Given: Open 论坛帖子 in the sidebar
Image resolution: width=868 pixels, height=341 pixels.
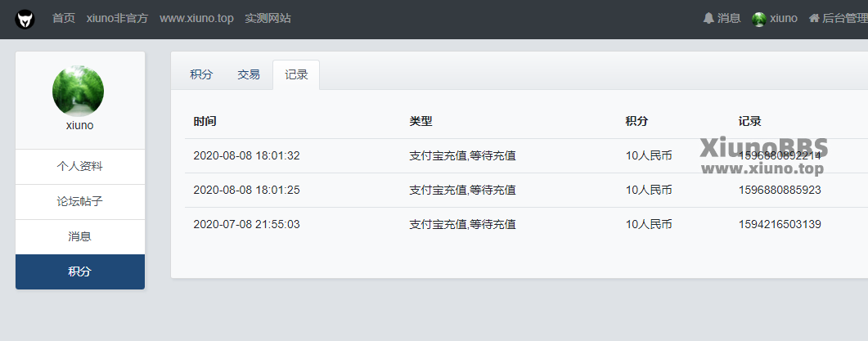Looking at the screenshot, I should [x=80, y=201].
